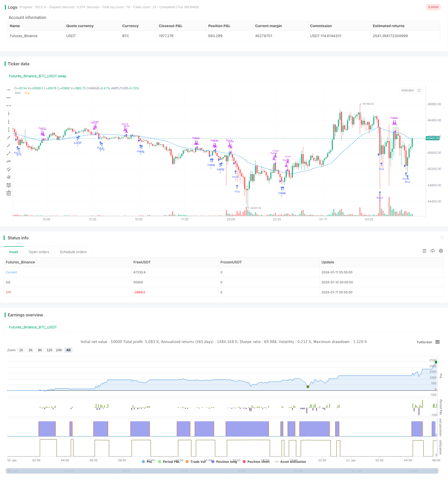Click the 47330.4 FreeUSDT value
Image resolution: width=448 pixels, height=481 pixels.
pyautogui.click(x=139, y=272)
